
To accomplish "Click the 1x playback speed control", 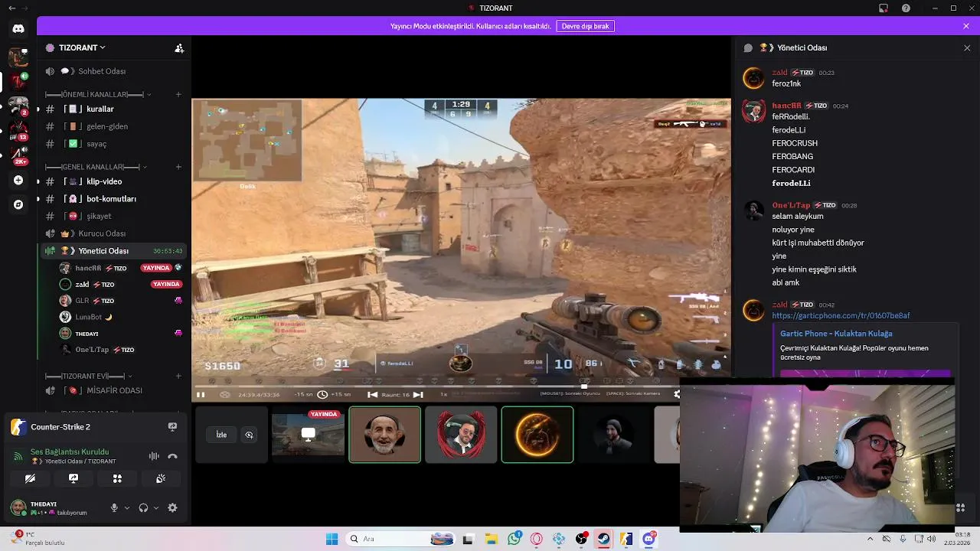I will 443,394.
